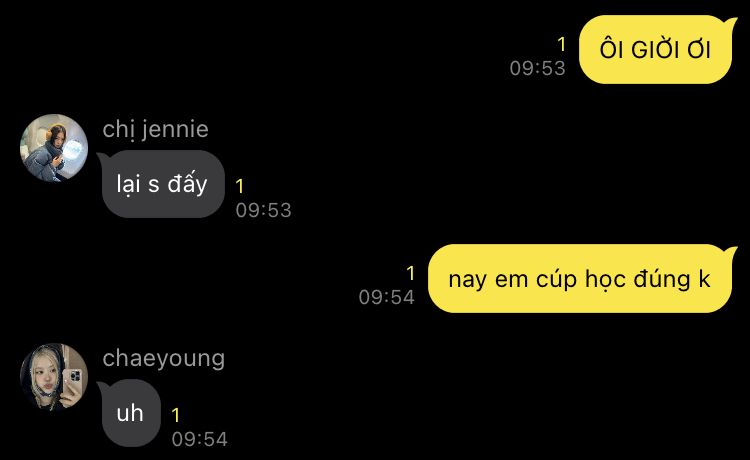Click the word 'GIỜI' in the top message
The height and width of the screenshot is (460, 750).
coord(655,50)
